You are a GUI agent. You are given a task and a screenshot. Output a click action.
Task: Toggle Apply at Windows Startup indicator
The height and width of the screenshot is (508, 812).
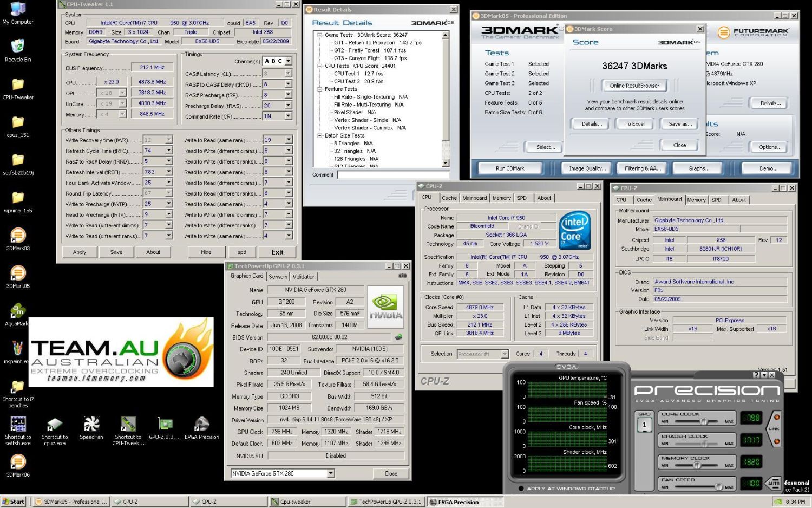pos(521,489)
